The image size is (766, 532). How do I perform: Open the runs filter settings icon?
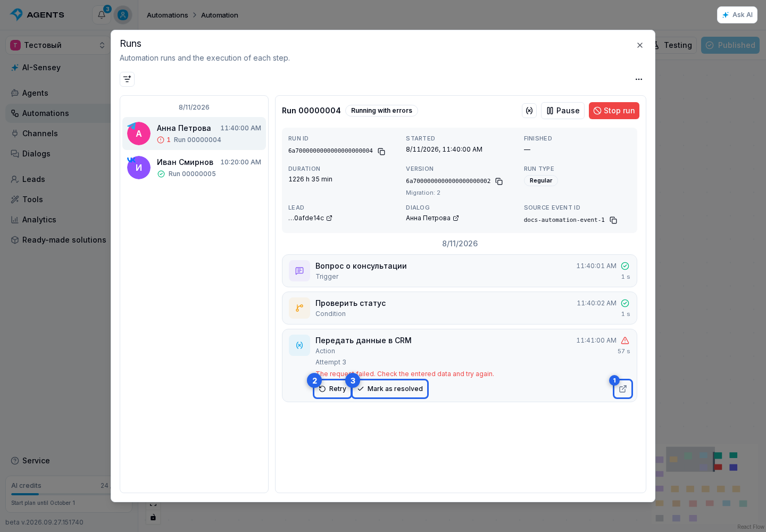coord(127,79)
